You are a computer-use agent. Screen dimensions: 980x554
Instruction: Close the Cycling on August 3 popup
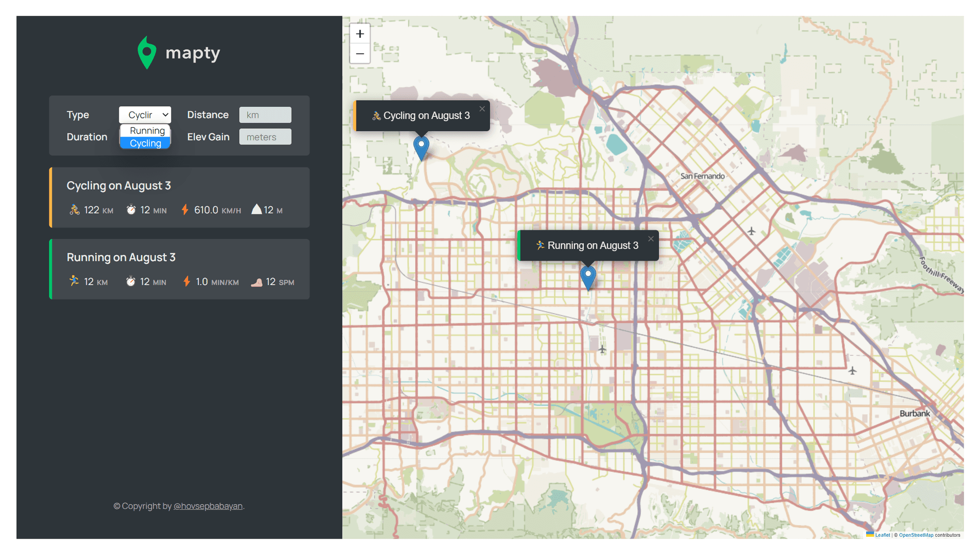[x=482, y=109]
